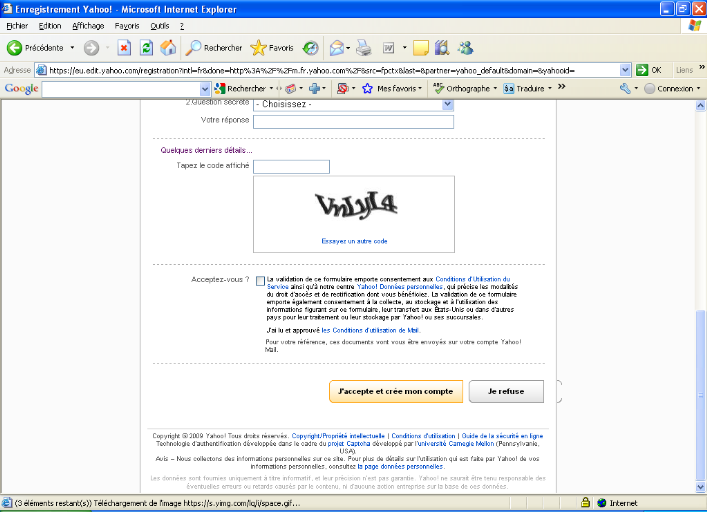Open the ? help menu
707x512 pixels.
[182, 26]
